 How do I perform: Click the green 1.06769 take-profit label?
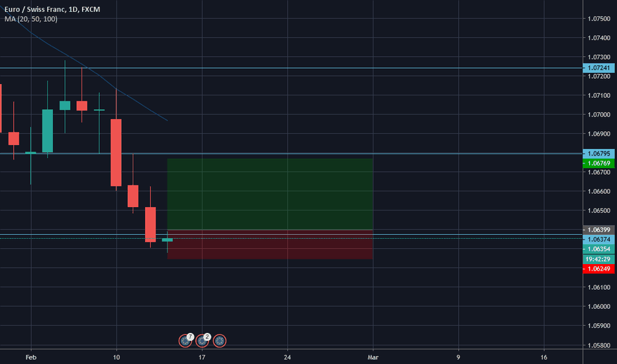598,163
